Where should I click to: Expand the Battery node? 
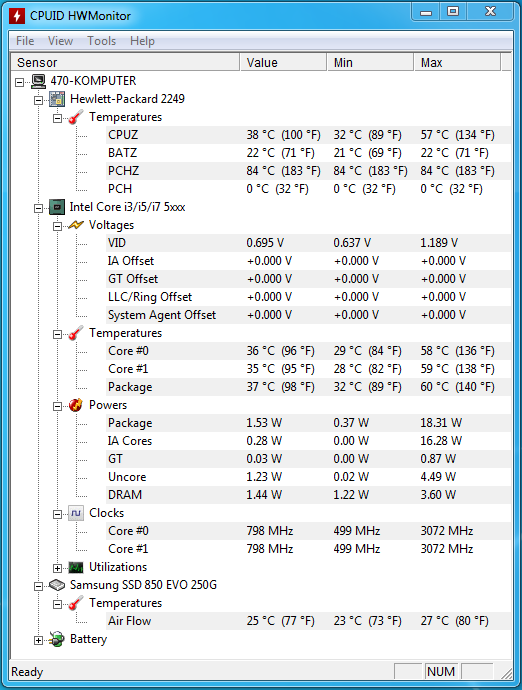click(38, 640)
